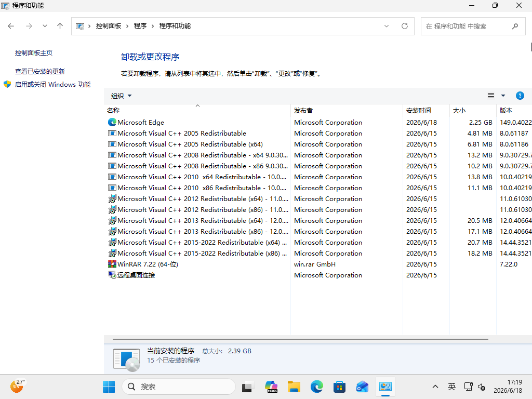Viewport: 532px width, 399px height.
Task: Select Visual C++ 2015-2022 (x86) entry icon
Action: pyautogui.click(x=112, y=253)
